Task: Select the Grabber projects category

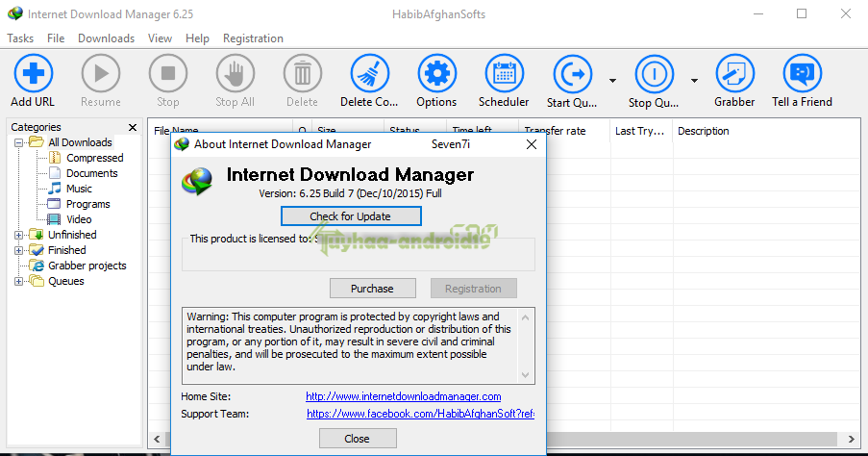Action: pyautogui.click(x=87, y=266)
